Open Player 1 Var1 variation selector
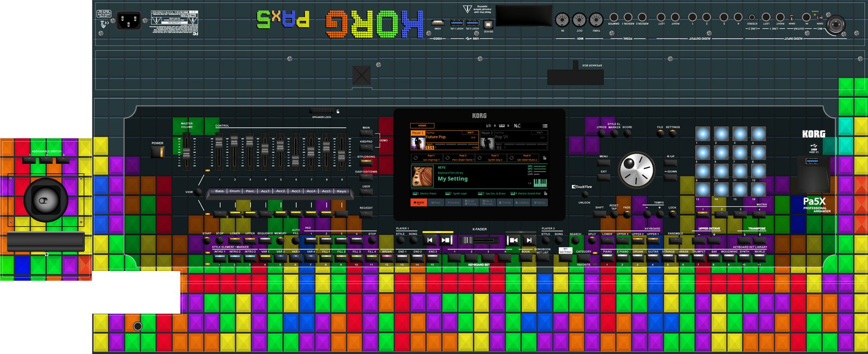This screenshot has width=868, height=354. 470,132
